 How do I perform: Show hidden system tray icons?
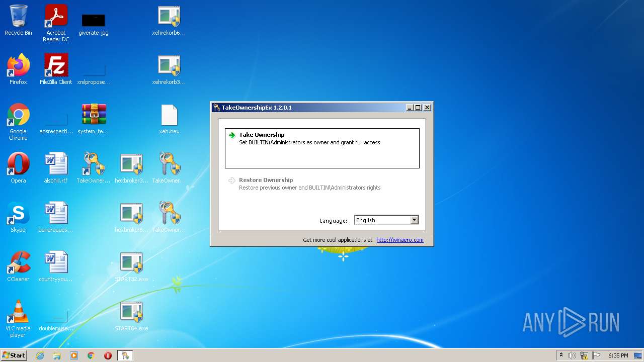pos(561,355)
